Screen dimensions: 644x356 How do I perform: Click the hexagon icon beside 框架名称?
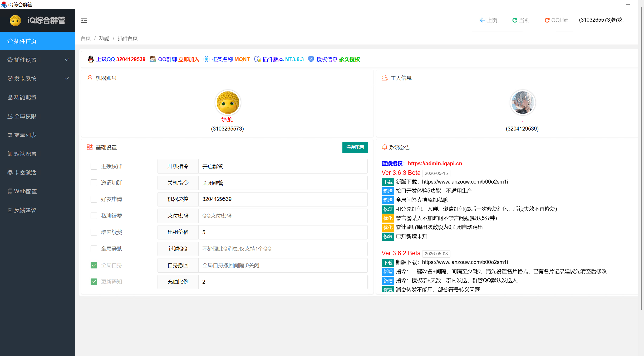[207, 59]
